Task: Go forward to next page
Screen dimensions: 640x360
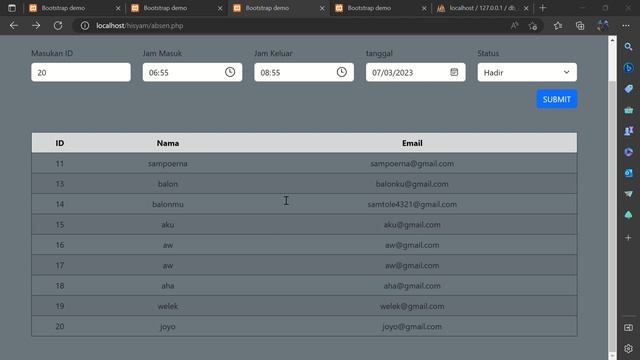Action: click(x=36, y=26)
